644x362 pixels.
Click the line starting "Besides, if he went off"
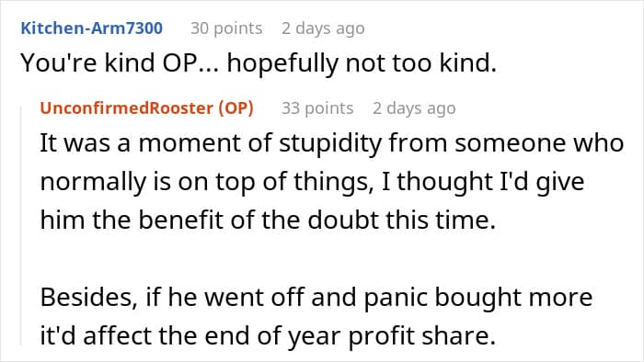pos(316,297)
